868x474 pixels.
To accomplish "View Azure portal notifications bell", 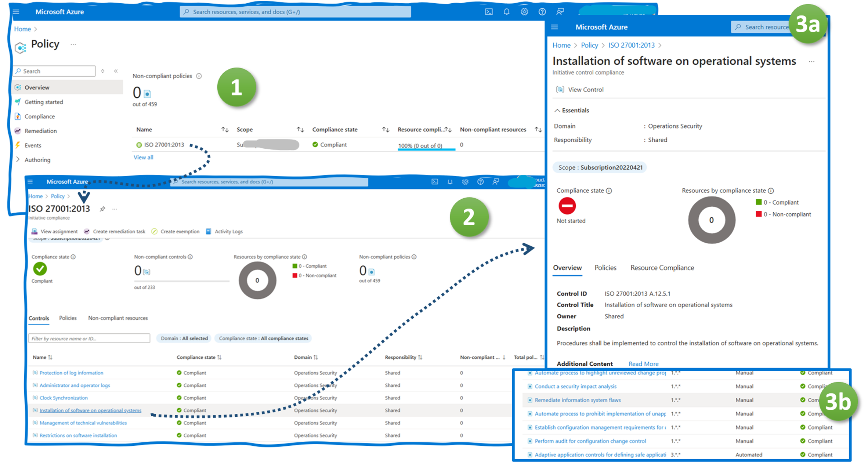I will pos(507,12).
